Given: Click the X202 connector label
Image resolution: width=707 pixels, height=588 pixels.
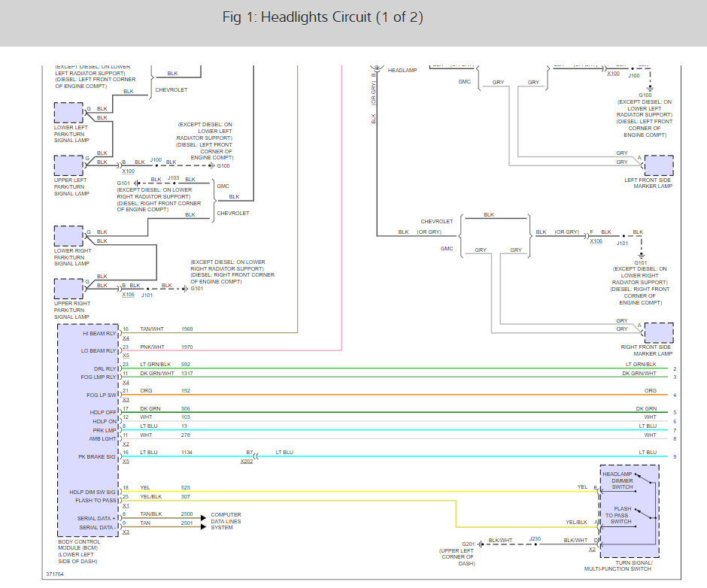Looking at the screenshot, I should click(x=247, y=462).
